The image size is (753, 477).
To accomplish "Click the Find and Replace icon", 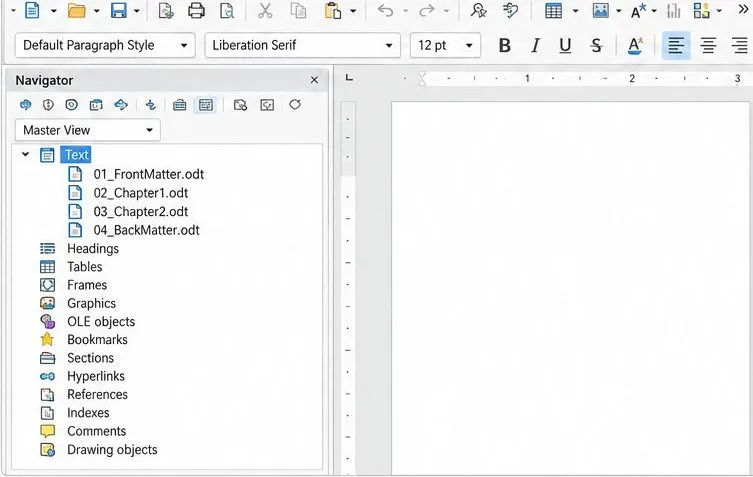I will click(x=478, y=10).
